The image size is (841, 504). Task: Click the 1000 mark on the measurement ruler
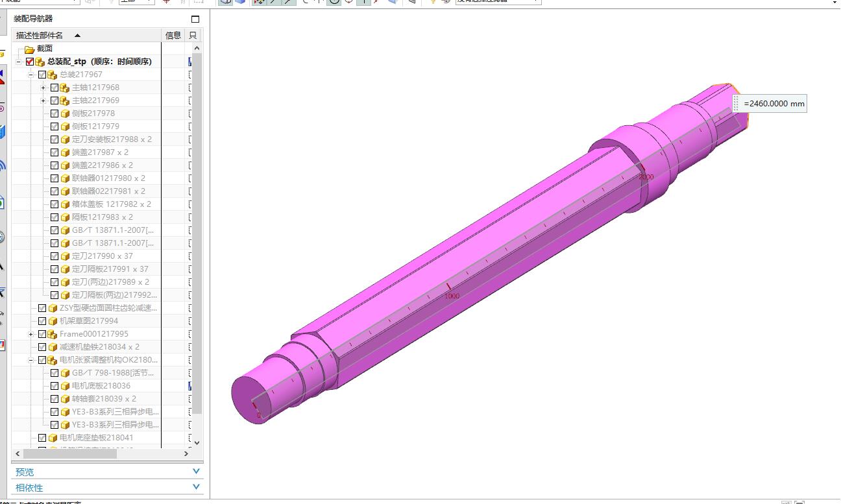452,296
